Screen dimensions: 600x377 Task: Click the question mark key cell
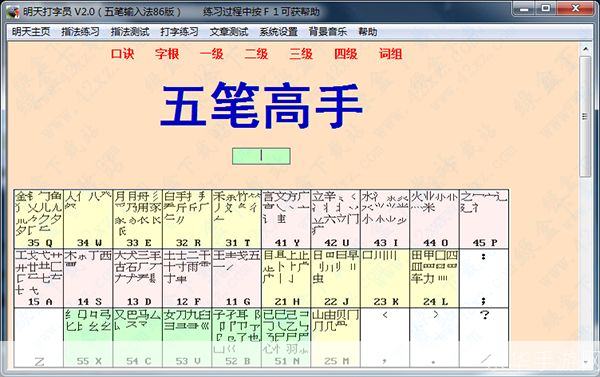[484, 338]
